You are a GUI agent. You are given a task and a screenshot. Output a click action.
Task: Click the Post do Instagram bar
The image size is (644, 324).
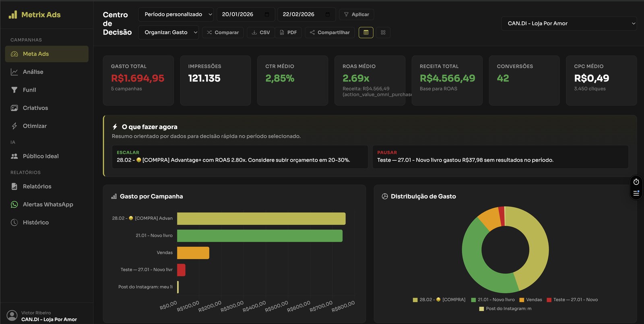(178, 287)
